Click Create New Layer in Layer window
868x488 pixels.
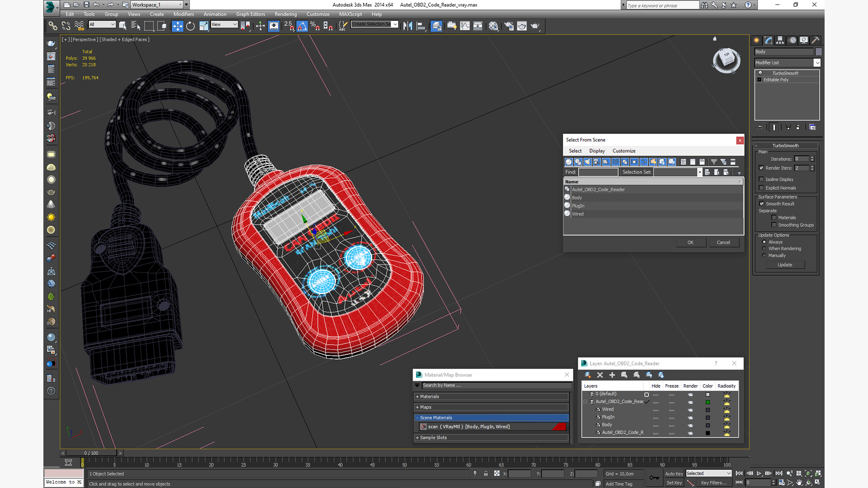588,375
